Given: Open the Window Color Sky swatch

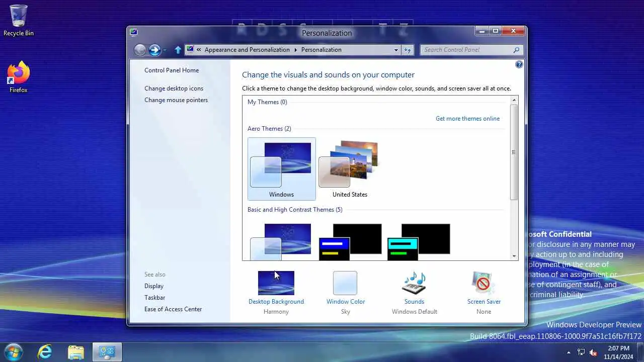Looking at the screenshot, I should point(345,283).
